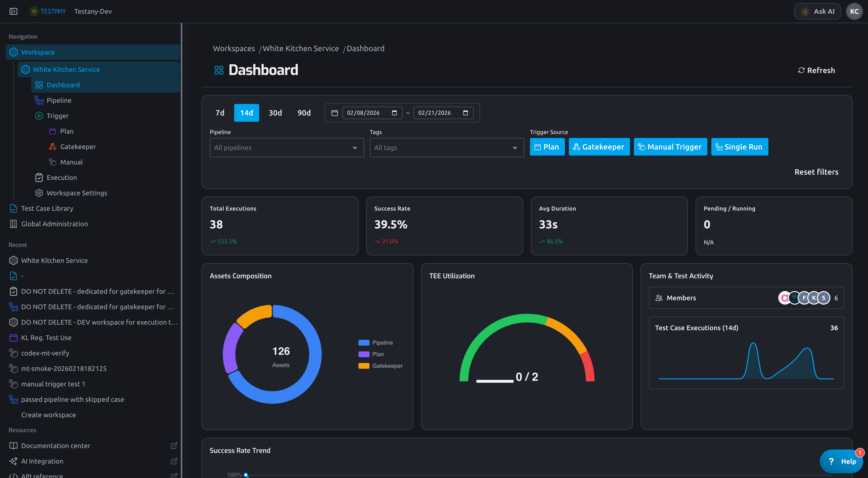Click the Trigger play icon in the sidebar
Screen dimensions: 868x478
39,116
